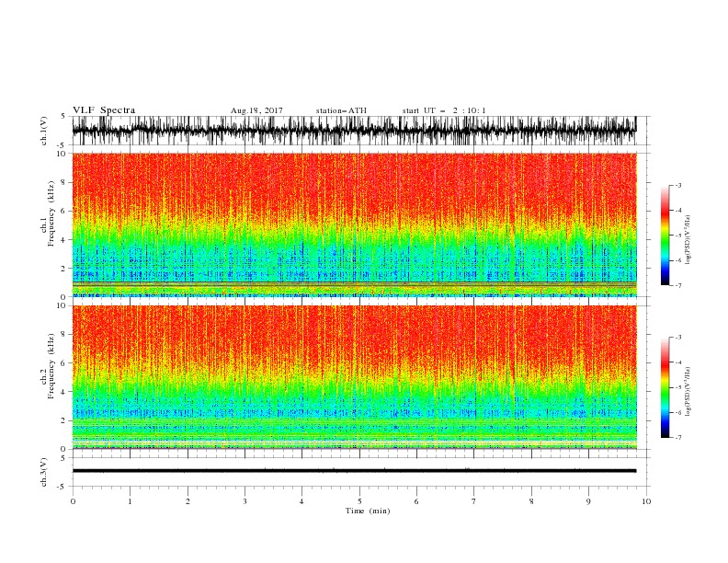Click the '1' tick on the time axis
Screen dimensions: 728x563
[x=130, y=501]
